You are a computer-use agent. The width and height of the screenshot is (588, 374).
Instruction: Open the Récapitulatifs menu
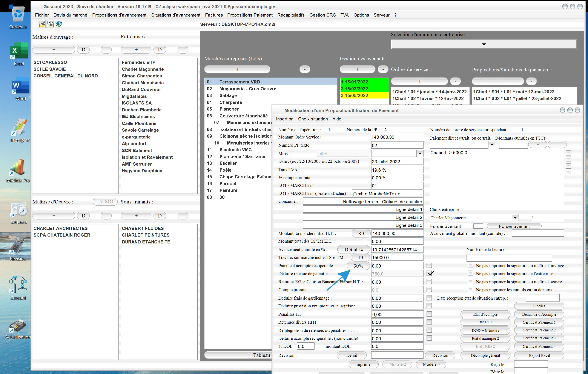point(291,15)
